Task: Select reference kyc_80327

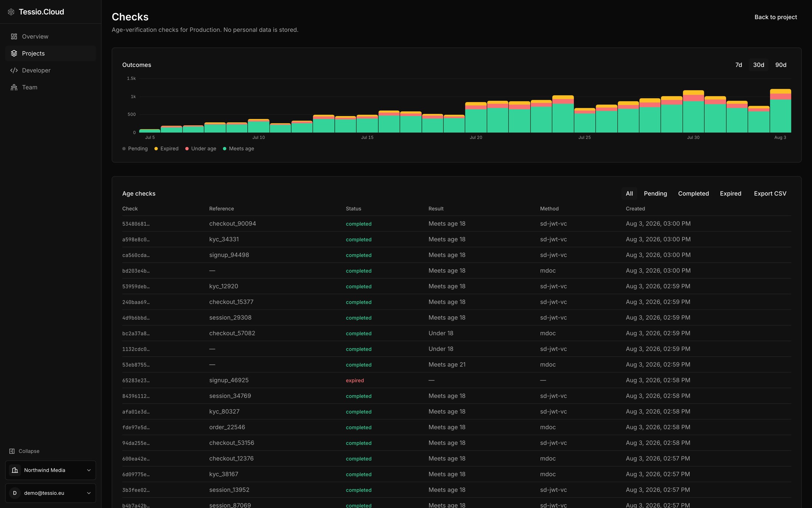Action: (x=224, y=412)
